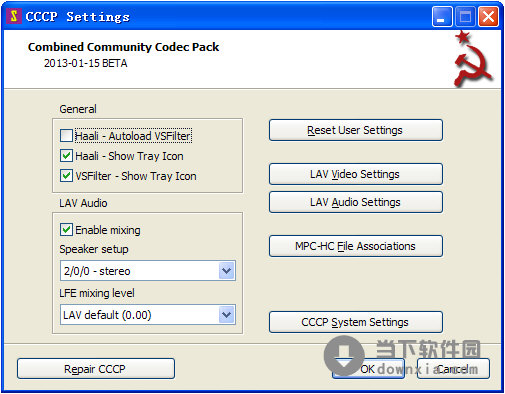Expand the LFE mixing level dropdown

tap(148, 314)
